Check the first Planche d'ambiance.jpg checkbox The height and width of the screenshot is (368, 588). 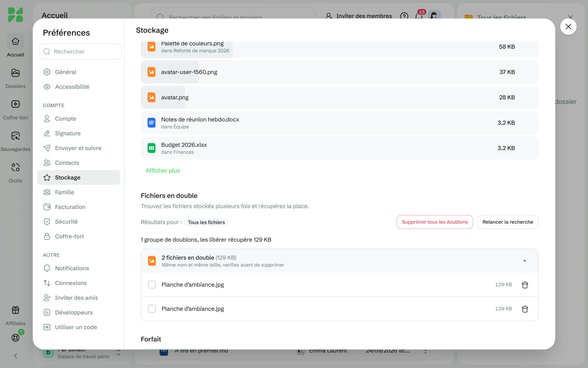pyautogui.click(x=152, y=285)
